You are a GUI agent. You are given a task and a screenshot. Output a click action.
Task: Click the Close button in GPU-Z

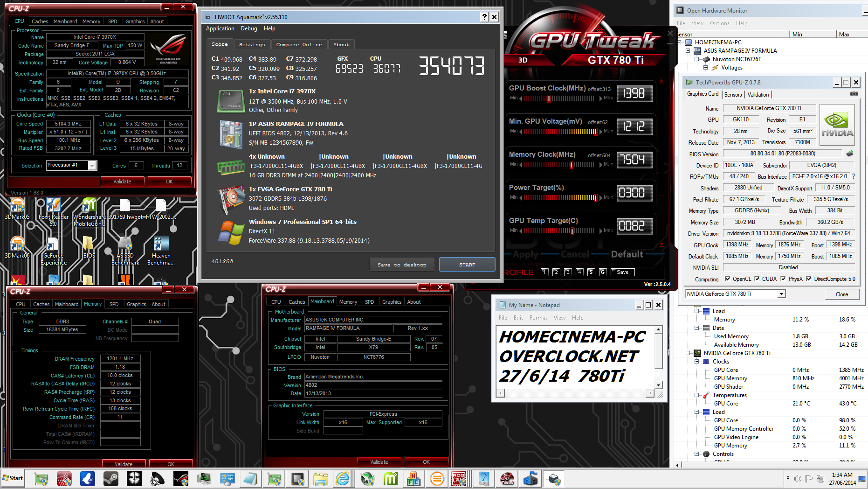(x=842, y=294)
